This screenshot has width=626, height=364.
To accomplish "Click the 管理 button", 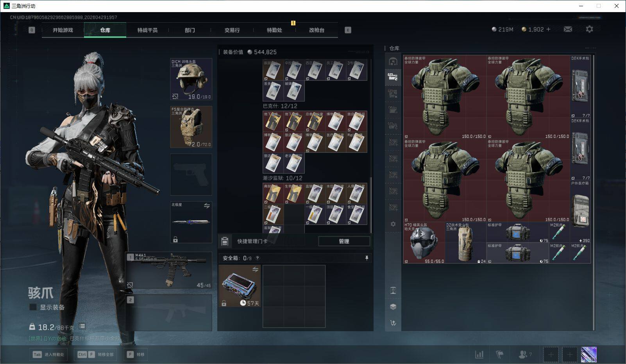I will [x=344, y=241].
